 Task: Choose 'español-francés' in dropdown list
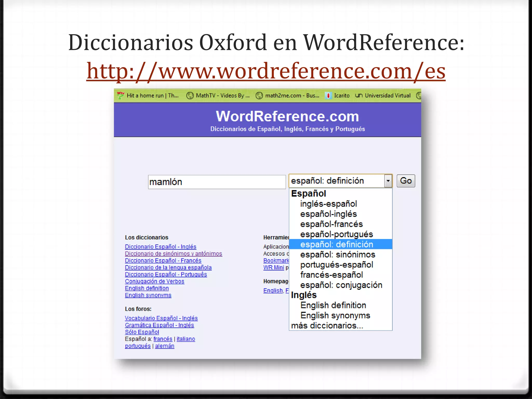tap(341, 224)
